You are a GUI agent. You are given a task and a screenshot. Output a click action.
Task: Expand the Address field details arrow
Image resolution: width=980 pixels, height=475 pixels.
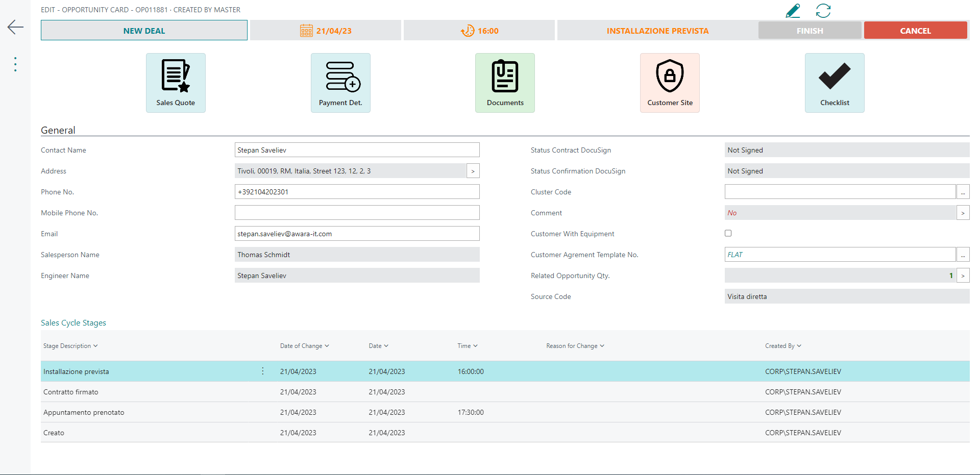click(x=473, y=171)
